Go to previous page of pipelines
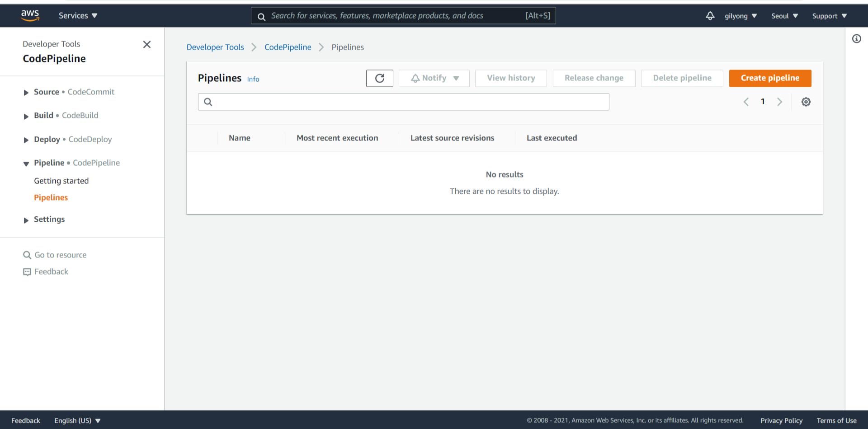The width and height of the screenshot is (868, 429). tap(746, 102)
